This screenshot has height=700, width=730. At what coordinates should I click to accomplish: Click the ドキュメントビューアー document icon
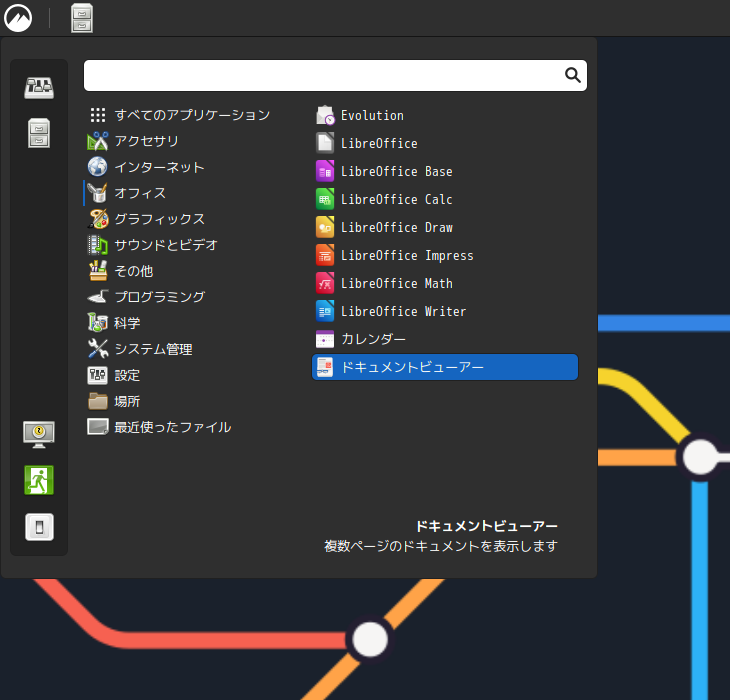(x=325, y=367)
